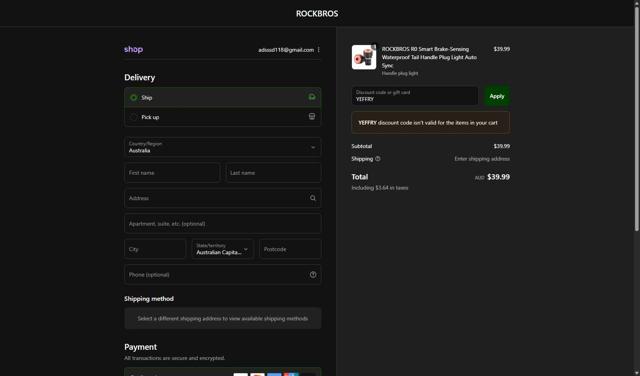Image resolution: width=640 pixels, height=376 pixels.
Task: Click 'Including $3.64 in taxes' text
Action: (x=380, y=188)
